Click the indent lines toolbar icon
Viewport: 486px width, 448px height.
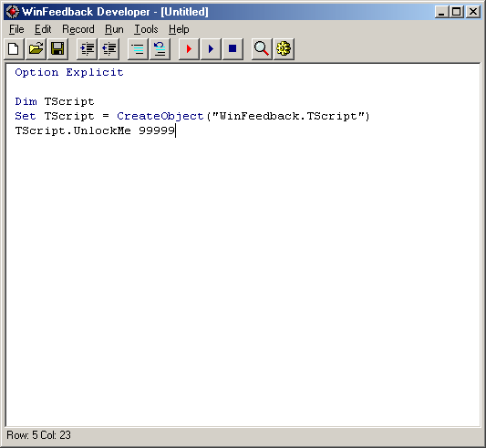coord(87,49)
